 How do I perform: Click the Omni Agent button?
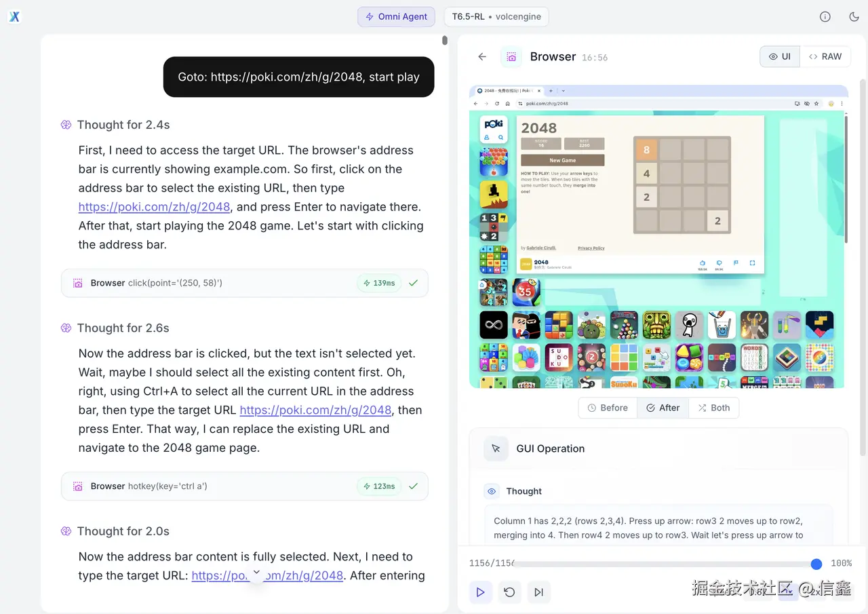(397, 17)
